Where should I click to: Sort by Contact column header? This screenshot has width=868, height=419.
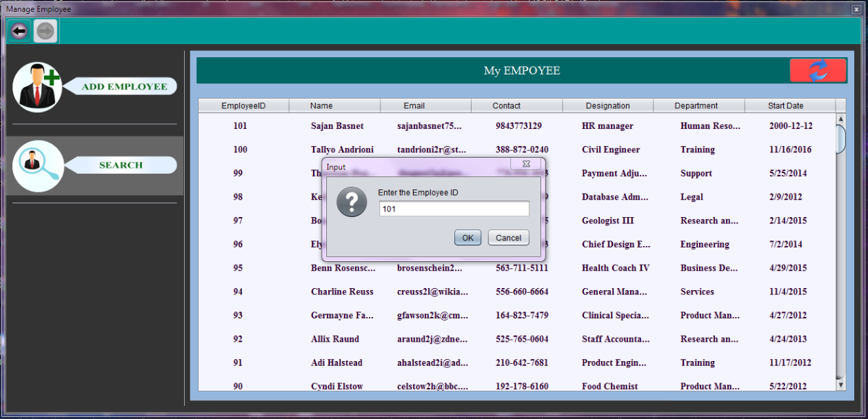pyautogui.click(x=517, y=105)
